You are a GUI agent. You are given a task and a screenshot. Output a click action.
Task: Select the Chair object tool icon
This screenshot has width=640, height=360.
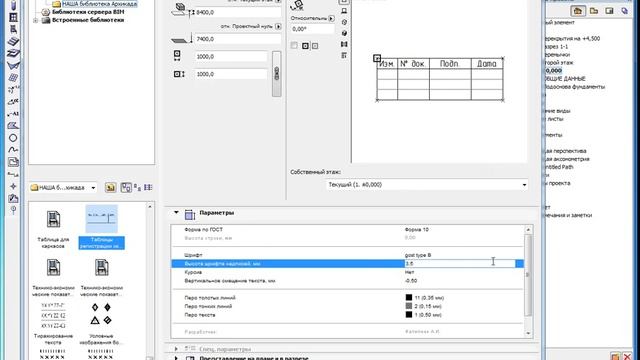coord(13,29)
